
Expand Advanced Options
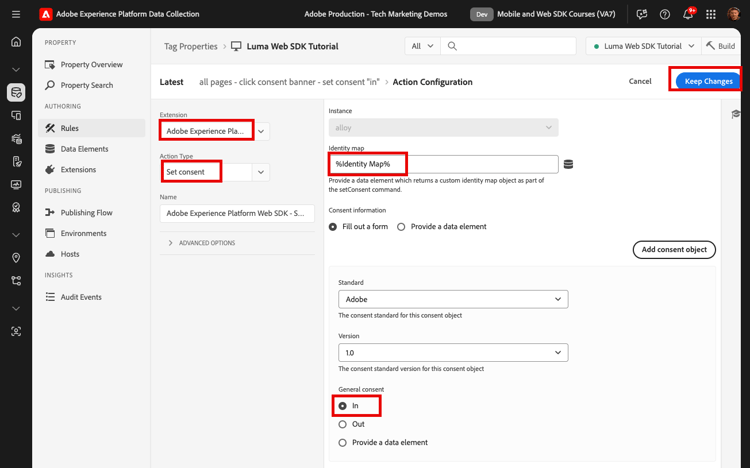point(202,243)
